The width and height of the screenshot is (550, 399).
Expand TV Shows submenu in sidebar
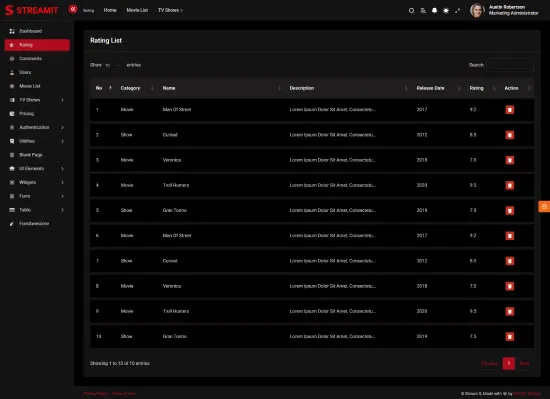point(37,100)
